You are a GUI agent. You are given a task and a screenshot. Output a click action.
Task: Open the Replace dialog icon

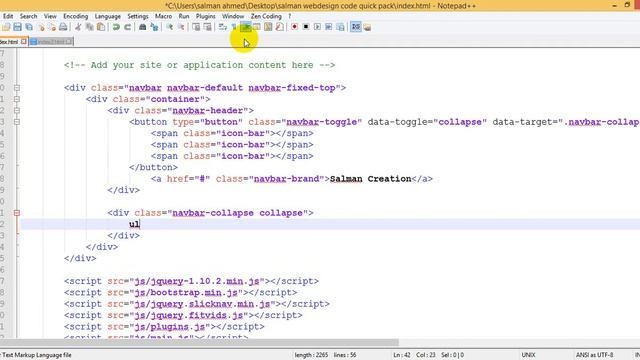point(154,27)
